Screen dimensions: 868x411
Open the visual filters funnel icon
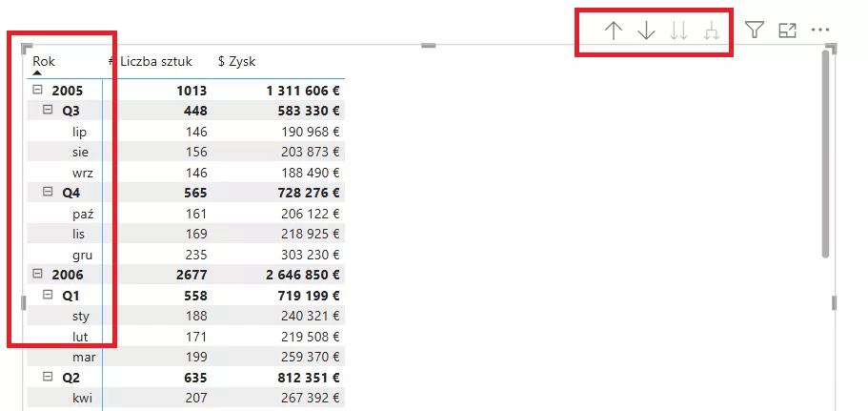(755, 31)
